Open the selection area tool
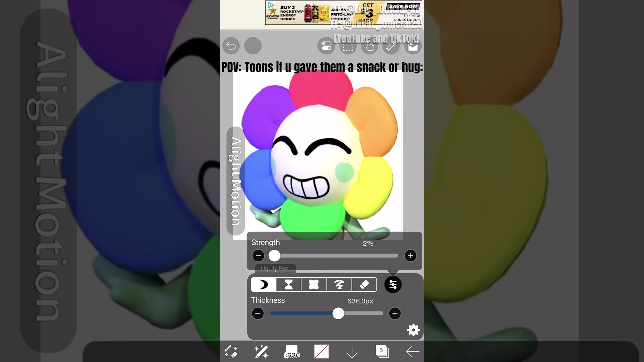The image size is (644, 362). point(348,46)
